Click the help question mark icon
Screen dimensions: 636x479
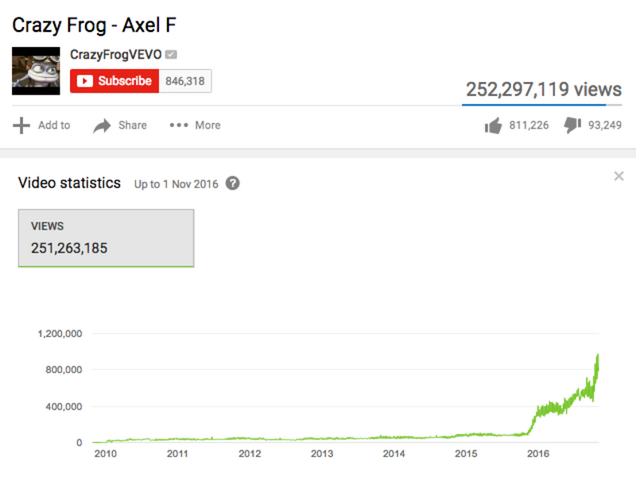pos(233,184)
